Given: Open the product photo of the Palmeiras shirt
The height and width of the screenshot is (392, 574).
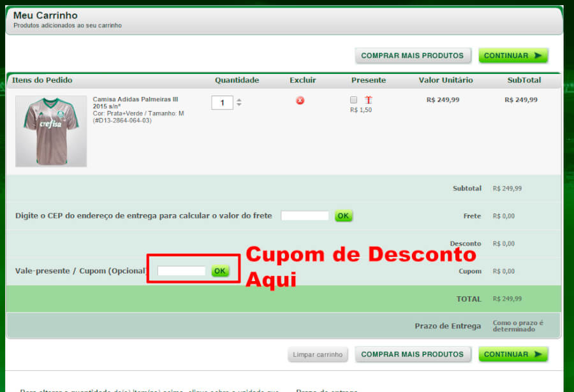Looking at the screenshot, I should pyautogui.click(x=50, y=131).
